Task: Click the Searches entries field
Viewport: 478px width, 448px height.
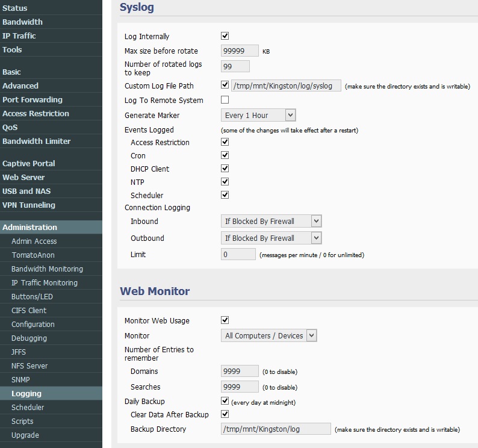Action: pos(240,387)
